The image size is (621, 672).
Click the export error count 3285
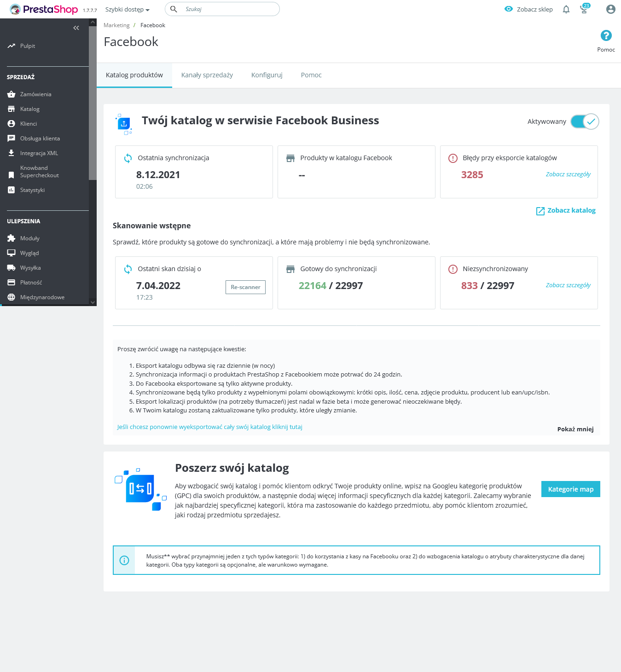(x=472, y=175)
